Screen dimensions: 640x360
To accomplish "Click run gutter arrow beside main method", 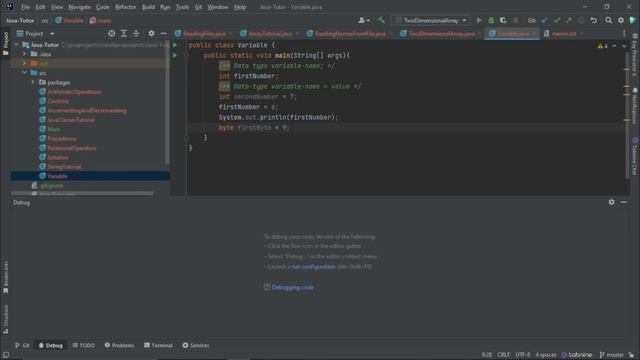I will [x=175, y=55].
